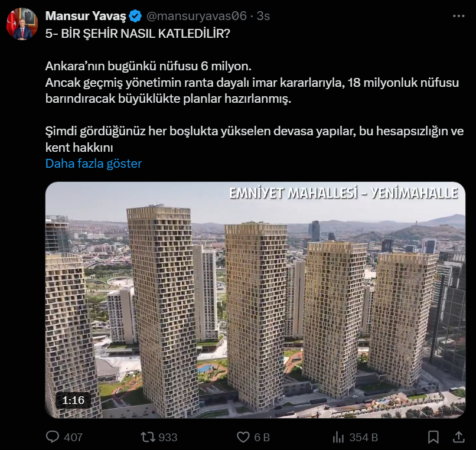Share the tweet via the upload arrow icon

459,437
